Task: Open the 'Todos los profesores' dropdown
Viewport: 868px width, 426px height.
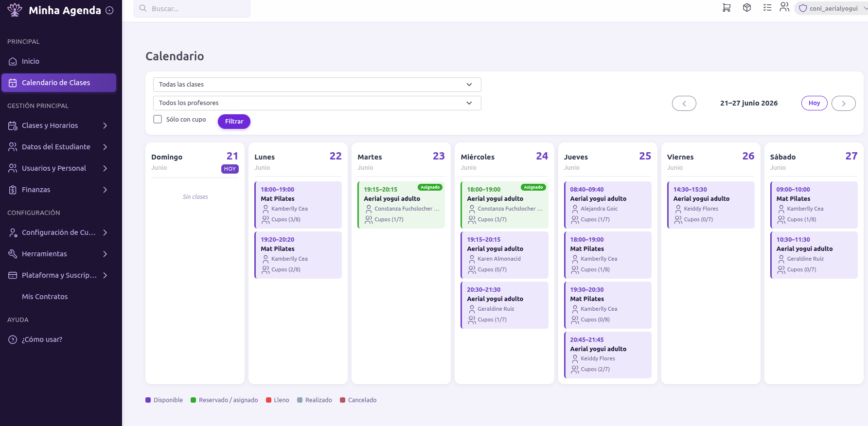Action: tap(317, 103)
